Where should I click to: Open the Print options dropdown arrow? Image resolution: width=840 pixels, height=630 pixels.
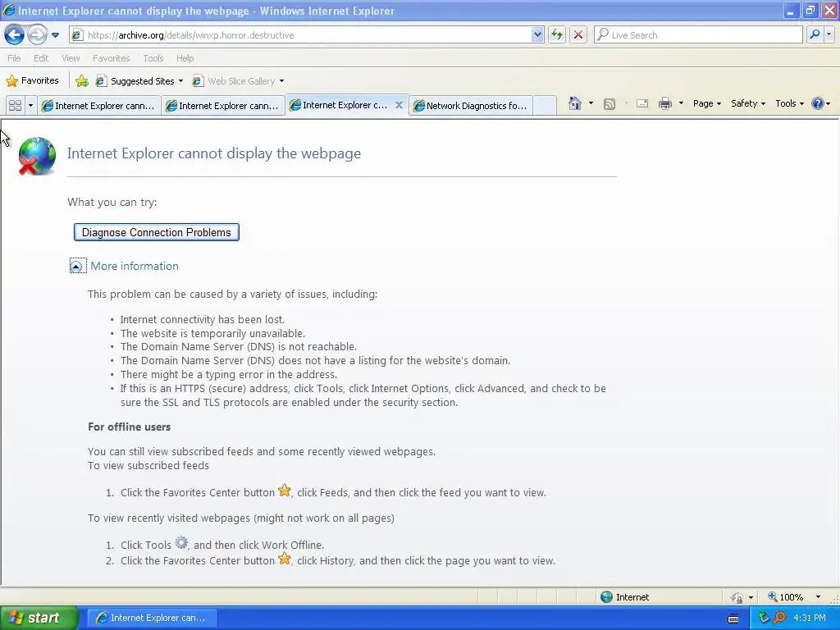pos(681,103)
